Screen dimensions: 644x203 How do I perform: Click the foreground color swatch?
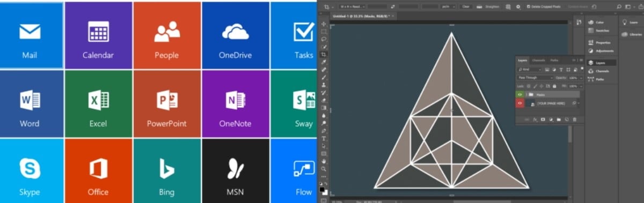pyautogui.click(x=323, y=189)
